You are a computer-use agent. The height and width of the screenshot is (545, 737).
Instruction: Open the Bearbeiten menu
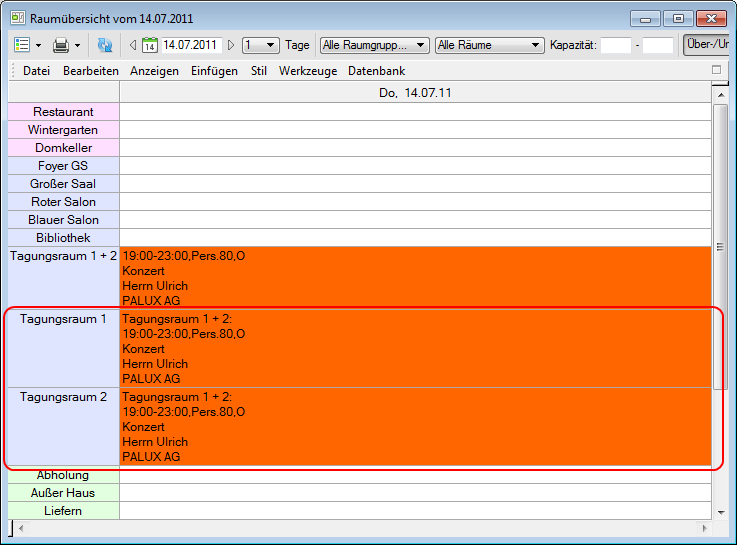pos(91,71)
